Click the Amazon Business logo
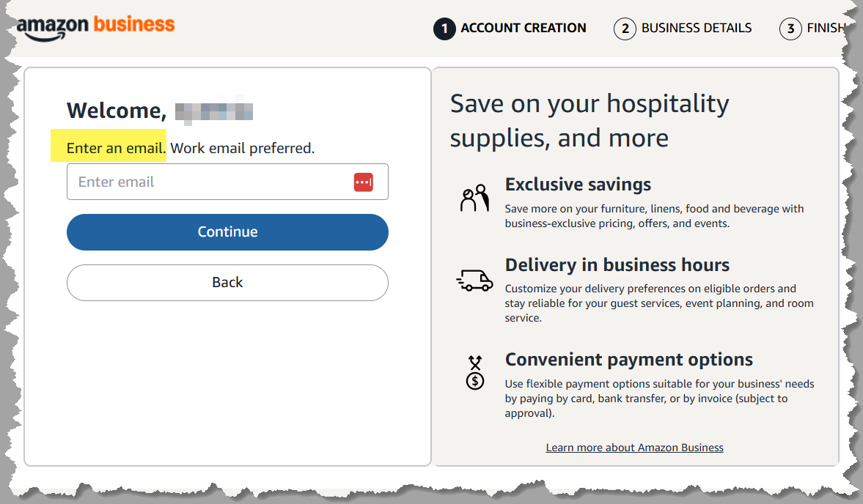The width and height of the screenshot is (863, 504). tap(95, 26)
